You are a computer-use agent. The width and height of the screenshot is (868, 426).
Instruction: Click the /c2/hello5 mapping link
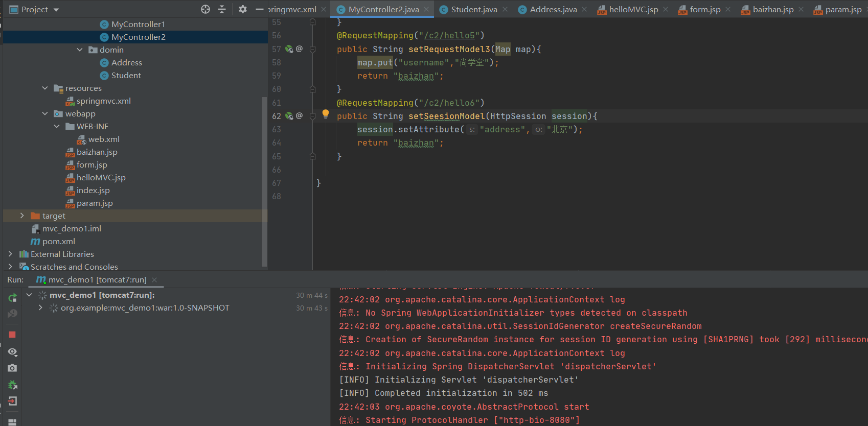(x=449, y=35)
